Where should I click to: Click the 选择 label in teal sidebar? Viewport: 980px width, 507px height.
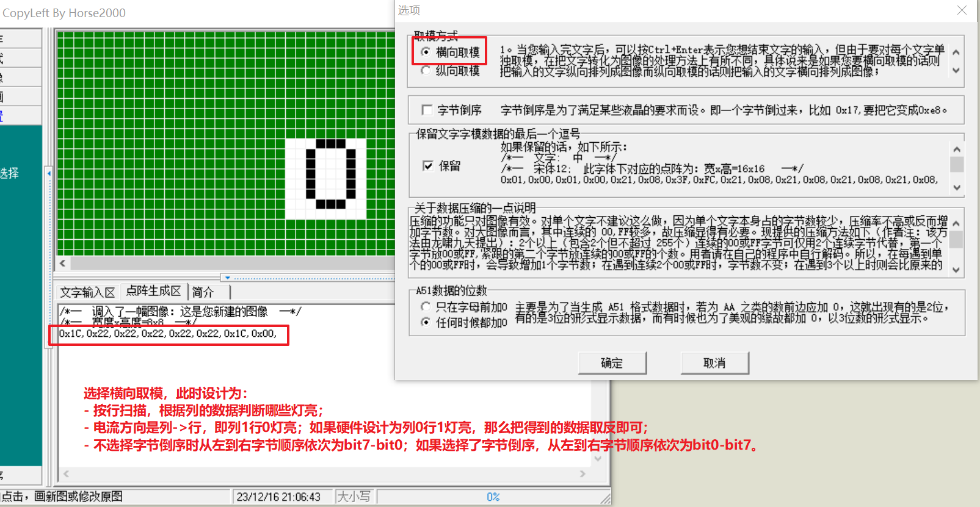(x=9, y=173)
